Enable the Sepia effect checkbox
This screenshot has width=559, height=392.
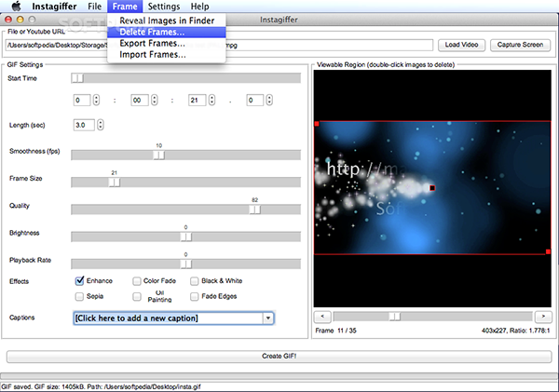click(79, 296)
